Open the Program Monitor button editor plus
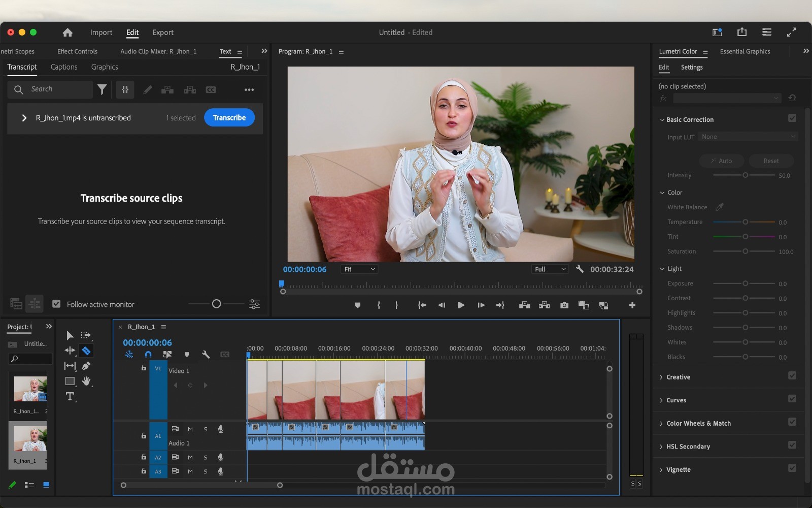The height and width of the screenshot is (508, 812). [x=632, y=305]
